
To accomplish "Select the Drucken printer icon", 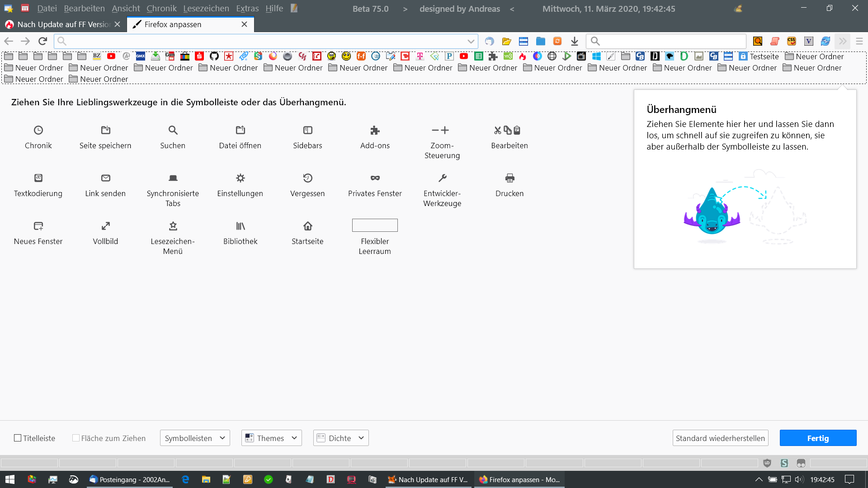I will (509, 178).
